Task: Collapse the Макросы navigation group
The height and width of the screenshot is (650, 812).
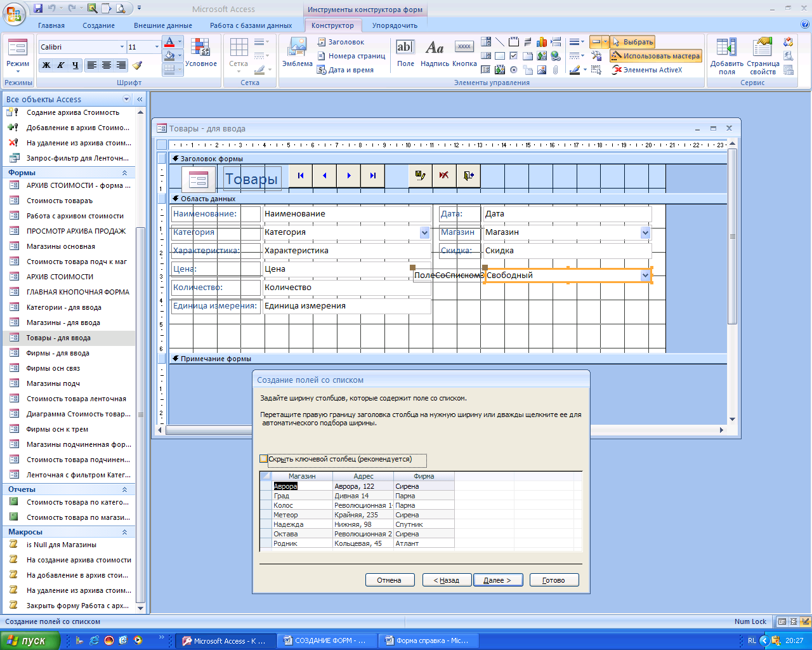Action: coord(124,532)
